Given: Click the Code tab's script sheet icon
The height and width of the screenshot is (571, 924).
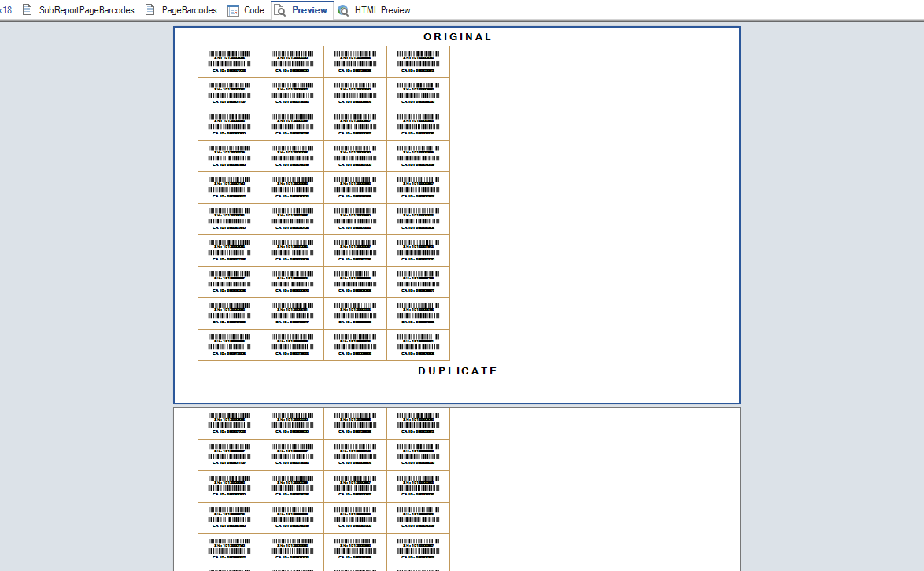Looking at the screenshot, I should tap(233, 10).
